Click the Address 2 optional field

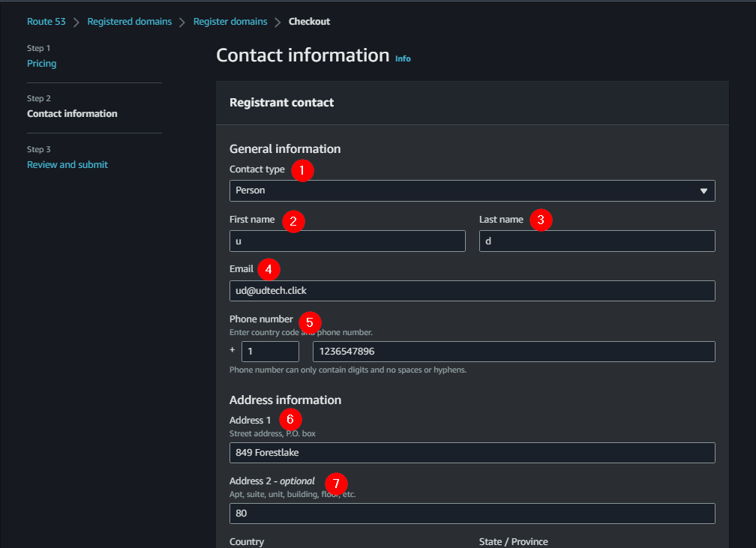472,514
